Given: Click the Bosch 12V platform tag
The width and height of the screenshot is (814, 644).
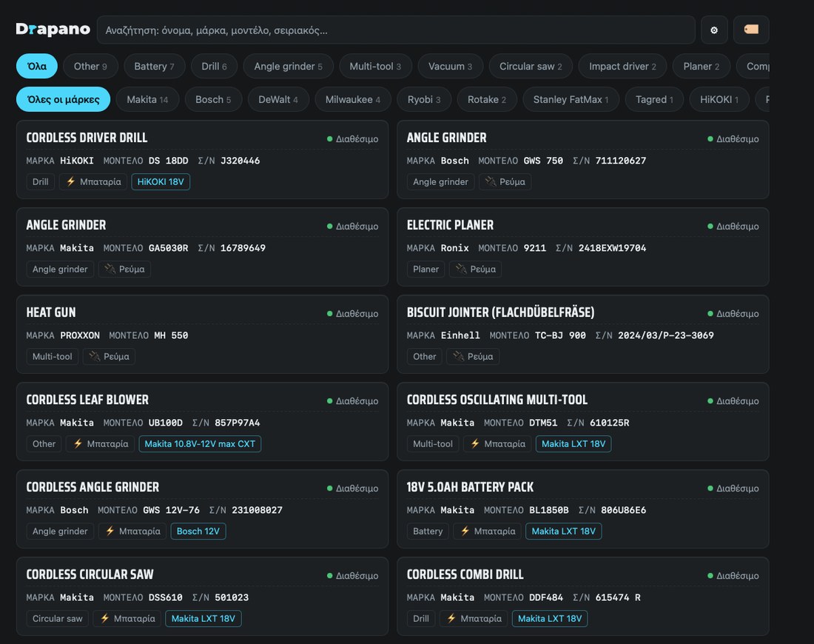Looking at the screenshot, I should (x=198, y=531).
